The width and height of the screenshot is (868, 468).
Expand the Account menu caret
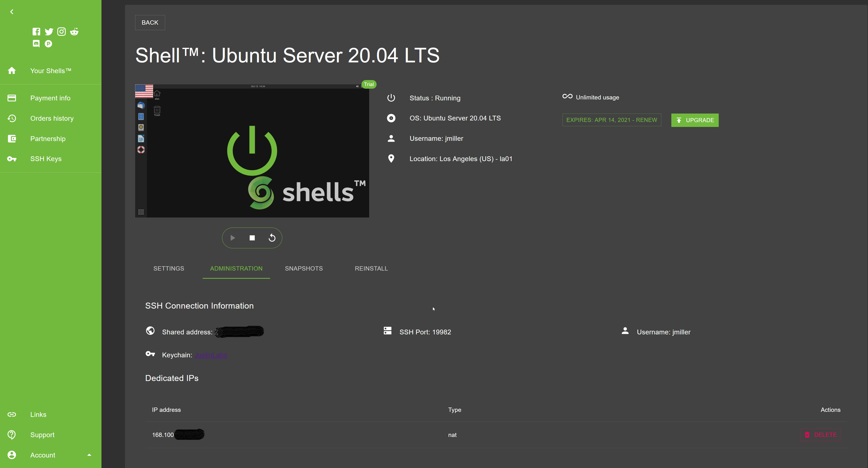(x=89, y=455)
